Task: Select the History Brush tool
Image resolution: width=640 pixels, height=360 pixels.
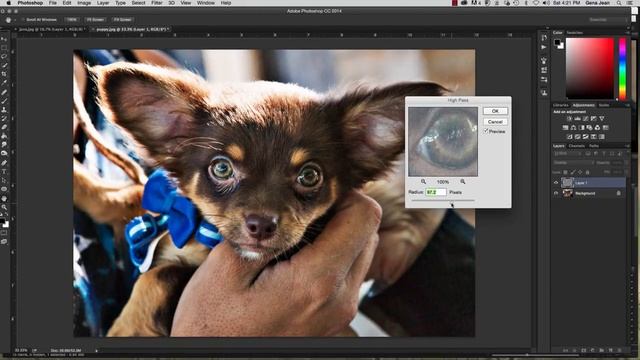Action: coord(4,118)
